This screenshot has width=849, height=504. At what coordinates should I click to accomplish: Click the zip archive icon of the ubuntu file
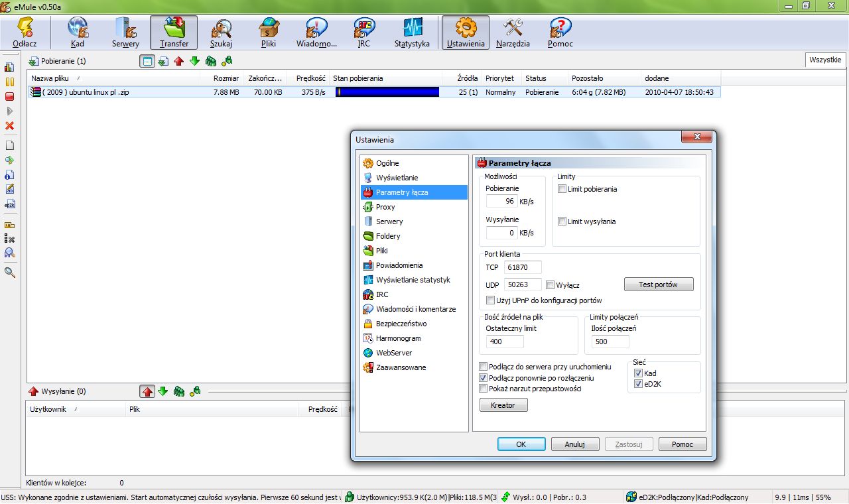[x=36, y=92]
